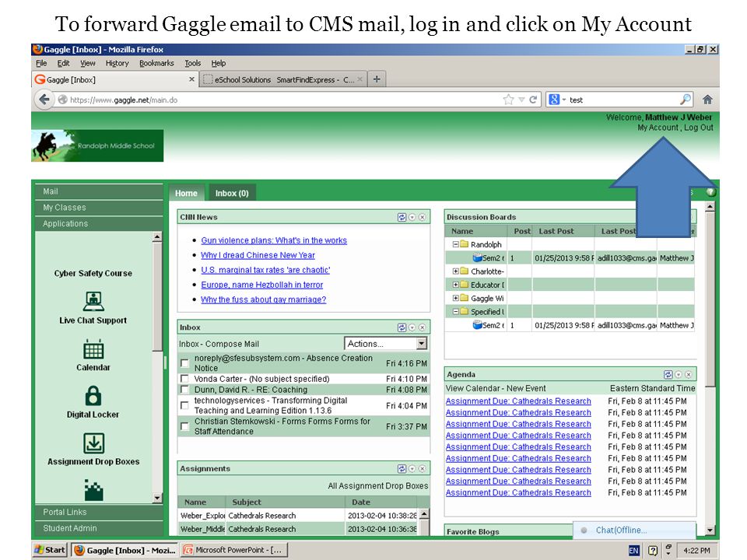This screenshot has height=560, width=747.
Task: Expand the My Classes sidebar section
Action: [99, 208]
